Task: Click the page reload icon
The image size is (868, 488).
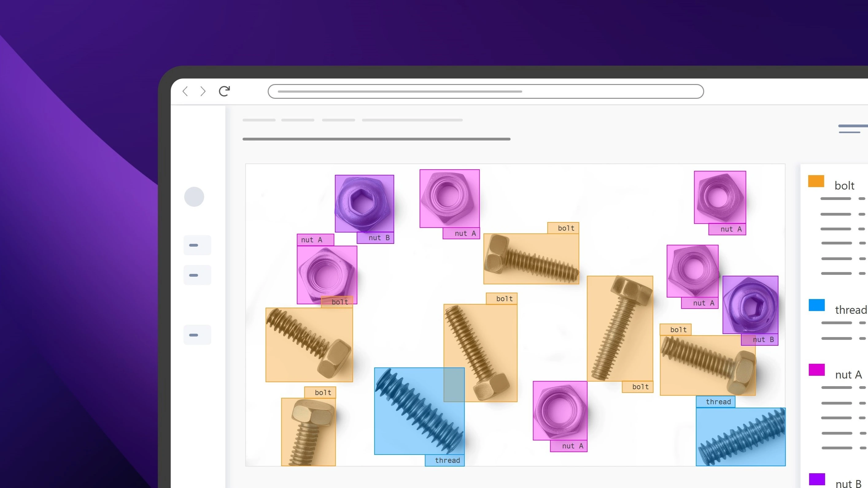Action: click(x=224, y=91)
